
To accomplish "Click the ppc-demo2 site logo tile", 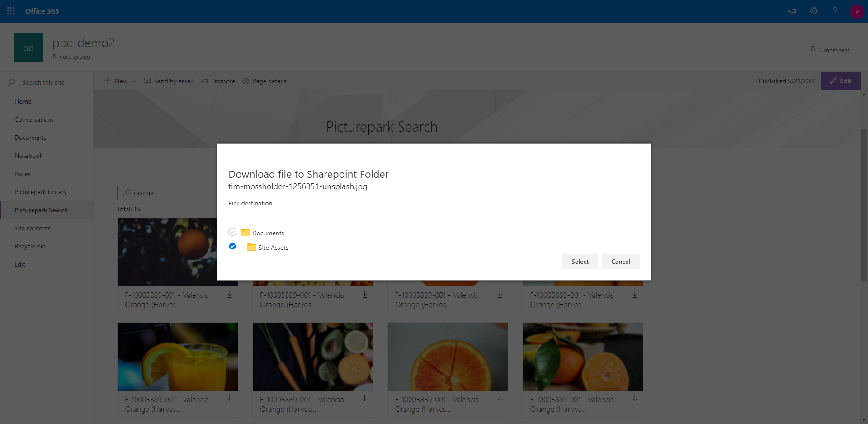I will (29, 47).
